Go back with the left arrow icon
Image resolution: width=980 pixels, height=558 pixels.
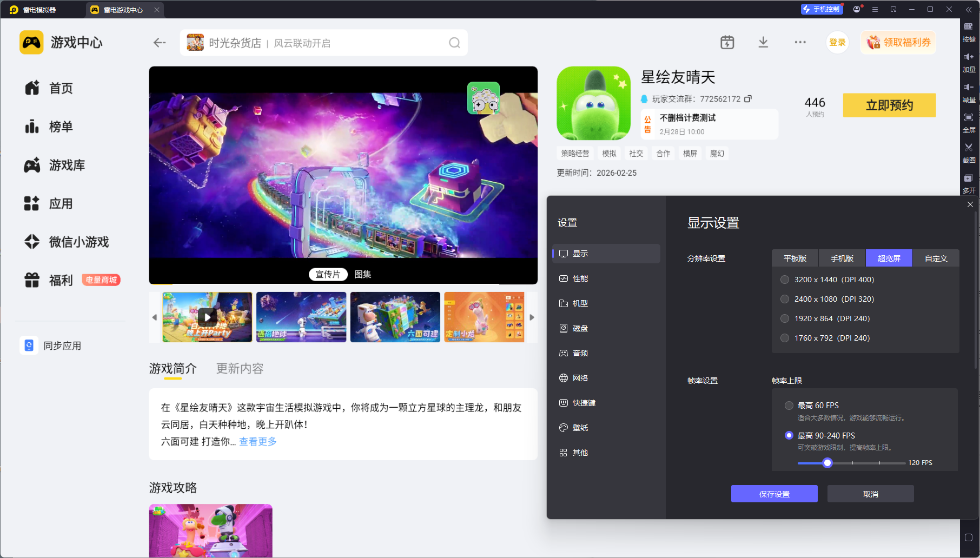[x=160, y=43]
